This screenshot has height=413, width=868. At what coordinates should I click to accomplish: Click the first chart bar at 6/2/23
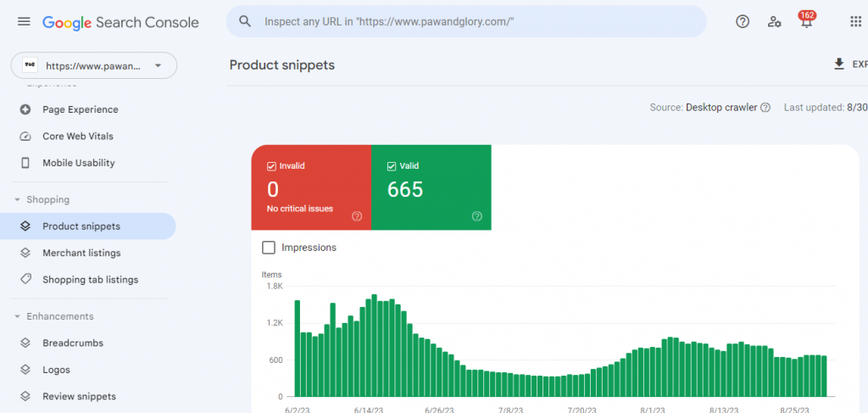(298, 349)
